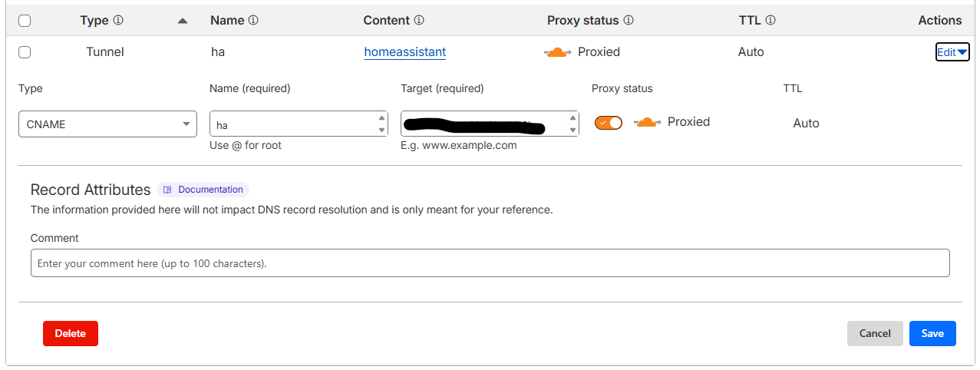This screenshot has width=980, height=370.
Task: Click the info icon beside Content header
Action: pos(419,21)
